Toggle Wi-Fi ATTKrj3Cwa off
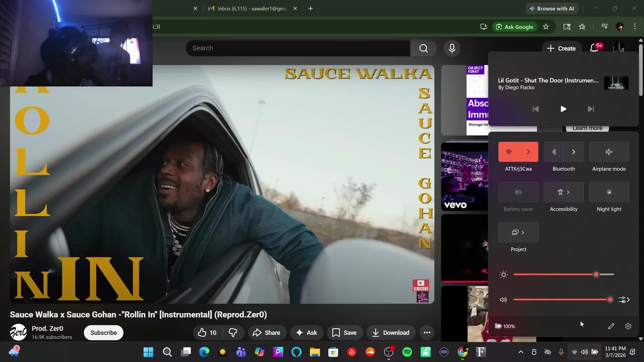Image resolution: width=644 pixels, height=362 pixels. pos(509,152)
